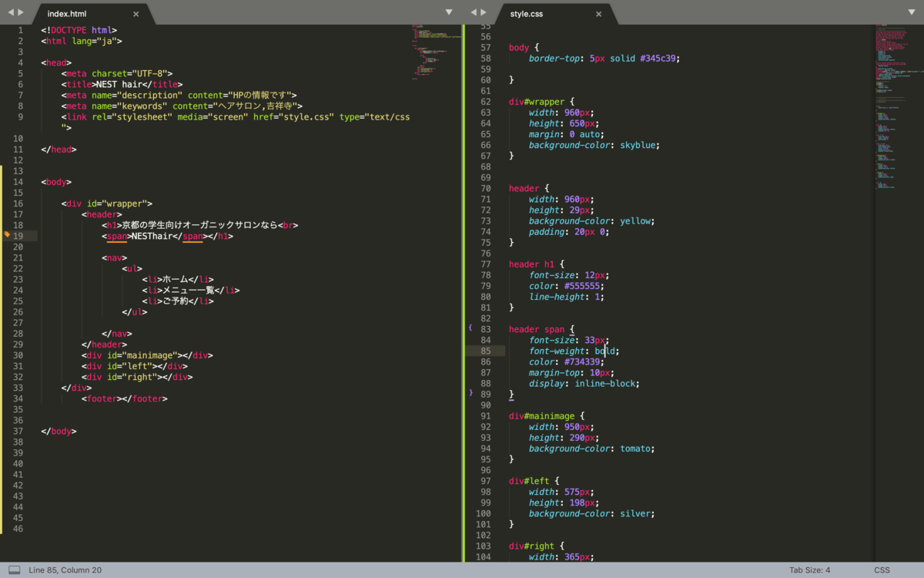Click the meta description content line

point(179,95)
